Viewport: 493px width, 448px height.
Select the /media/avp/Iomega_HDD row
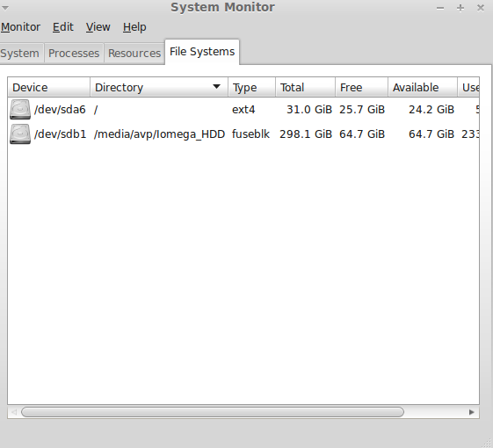[x=243, y=134]
